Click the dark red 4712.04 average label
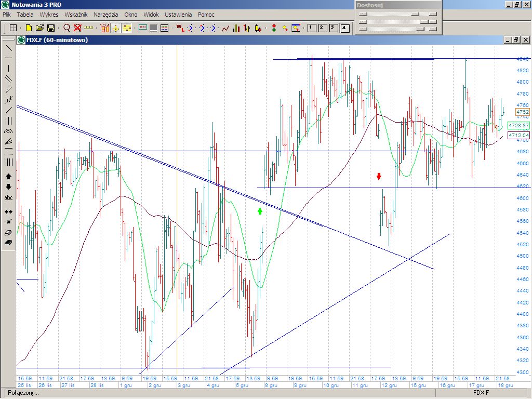Image resolution: width=532 pixels, height=399 pixels. pyautogui.click(x=518, y=136)
